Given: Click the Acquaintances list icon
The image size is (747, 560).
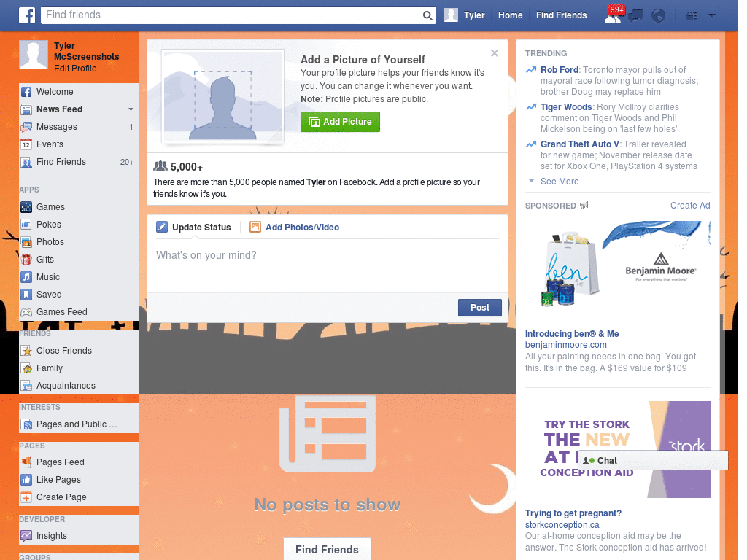Looking at the screenshot, I should tap(26, 386).
